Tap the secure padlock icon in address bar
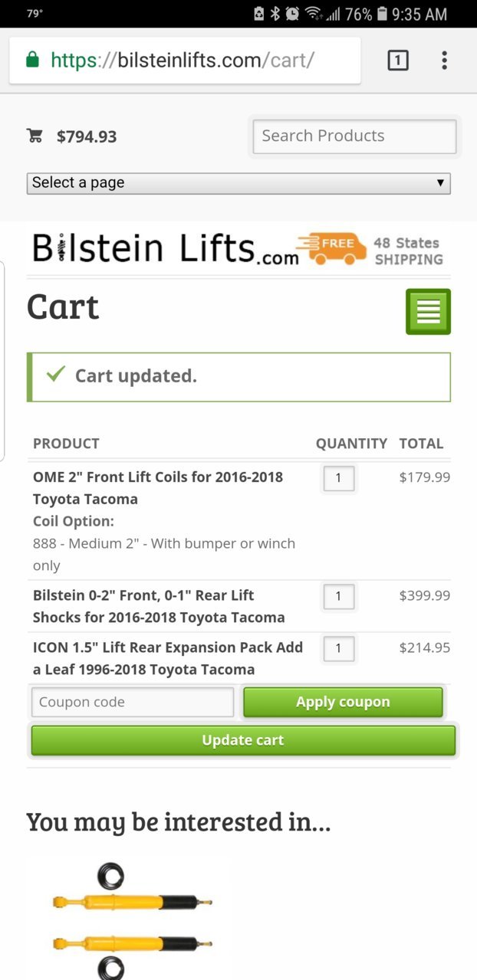Image resolution: width=477 pixels, height=980 pixels. click(x=32, y=60)
